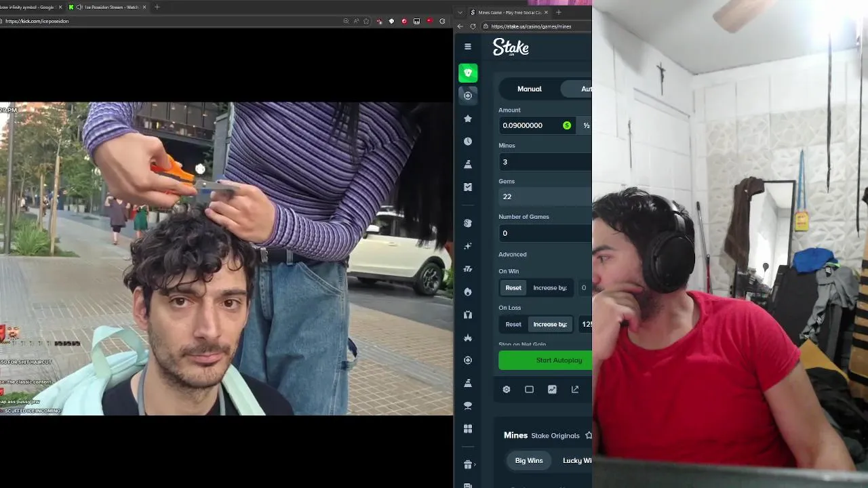Open Slots 777 icon in Stake sidebar
The width and height of the screenshot is (868, 488).
[x=468, y=269]
